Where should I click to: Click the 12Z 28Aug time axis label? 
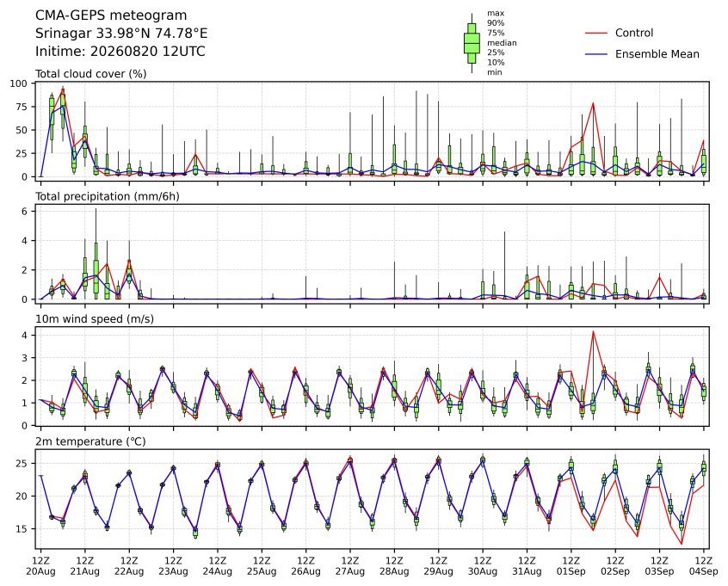tap(394, 566)
